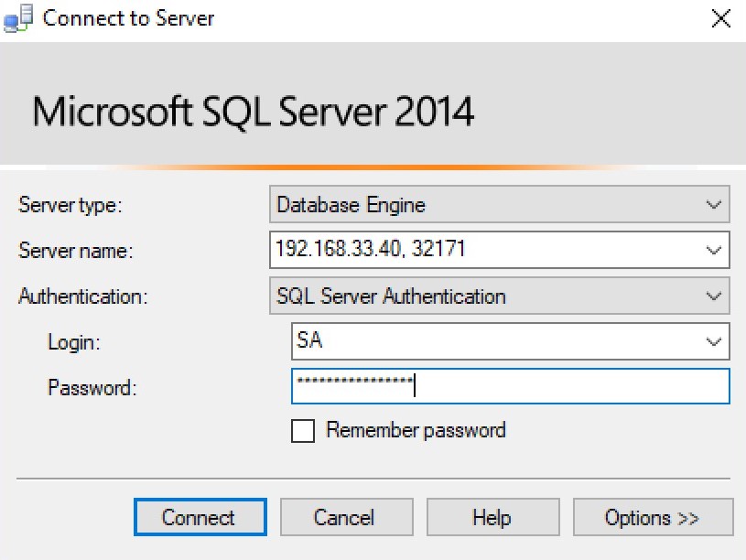746x560 pixels.
Task: Expand the Login dropdown arrow
Action: (713, 341)
